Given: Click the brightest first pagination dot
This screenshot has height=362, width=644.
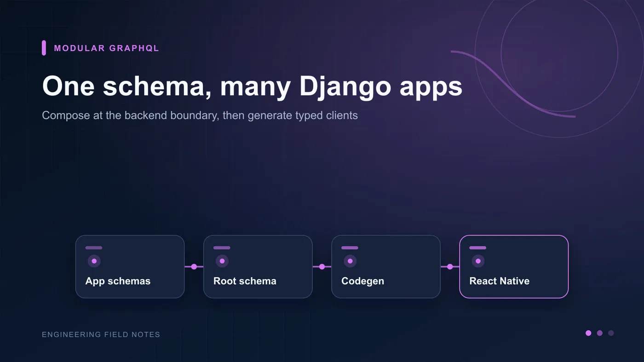Looking at the screenshot, I should pos(588,333).
